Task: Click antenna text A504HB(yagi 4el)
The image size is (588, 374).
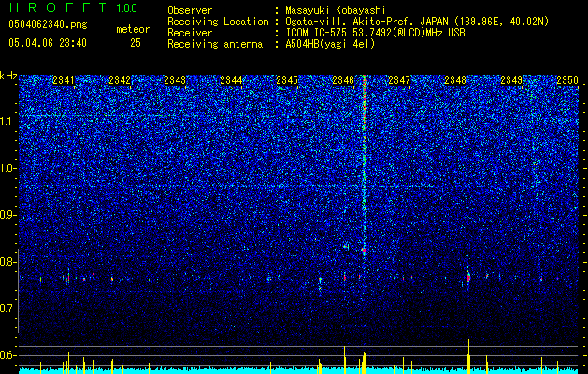Action: pos(330,44)
